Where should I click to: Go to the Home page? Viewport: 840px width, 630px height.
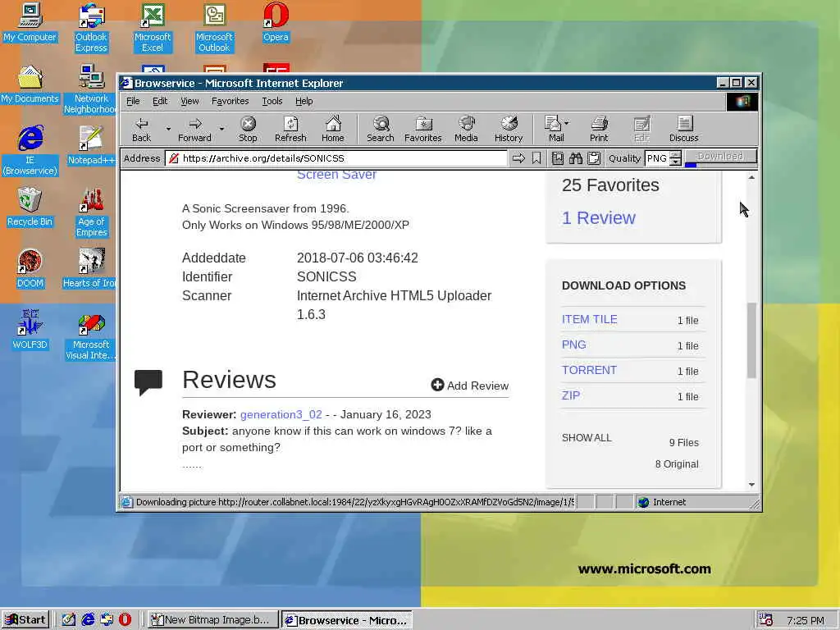click(333, 129)
